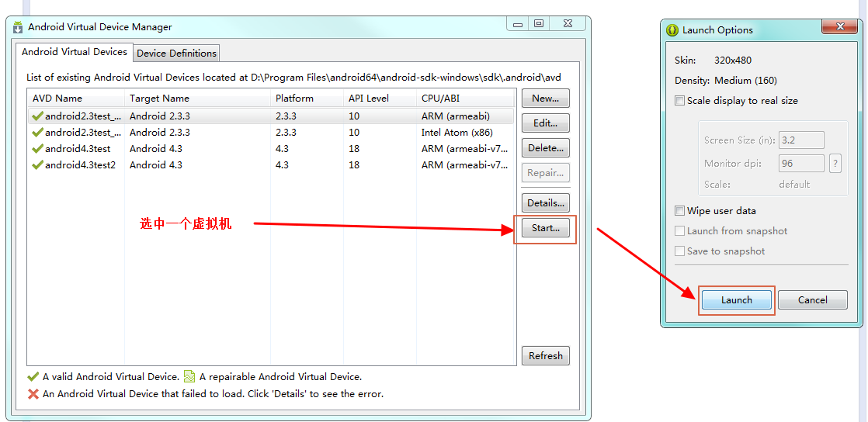Sort by AVD Name column header
Viewport: 868px width, 422px height.
click(x=76, y=99)
